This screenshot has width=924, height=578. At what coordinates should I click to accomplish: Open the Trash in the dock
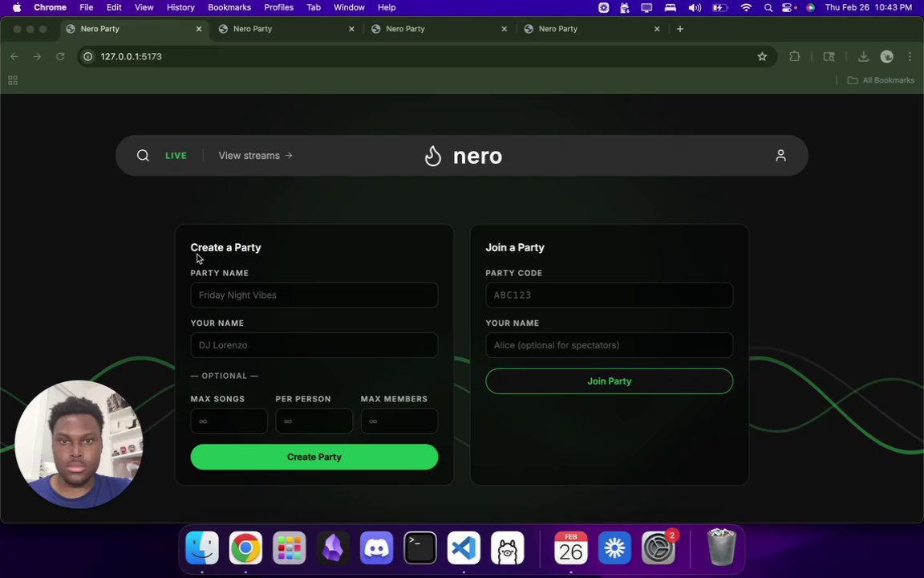722,548
